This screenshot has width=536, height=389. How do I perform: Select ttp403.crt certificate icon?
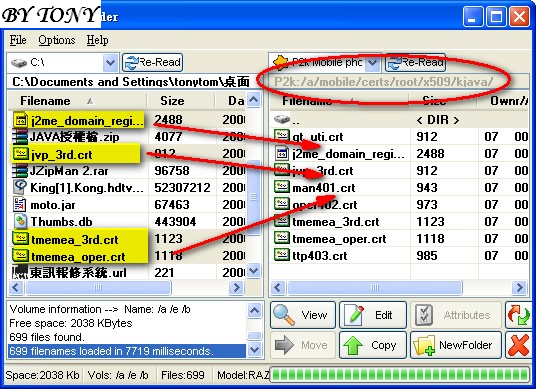282,255
